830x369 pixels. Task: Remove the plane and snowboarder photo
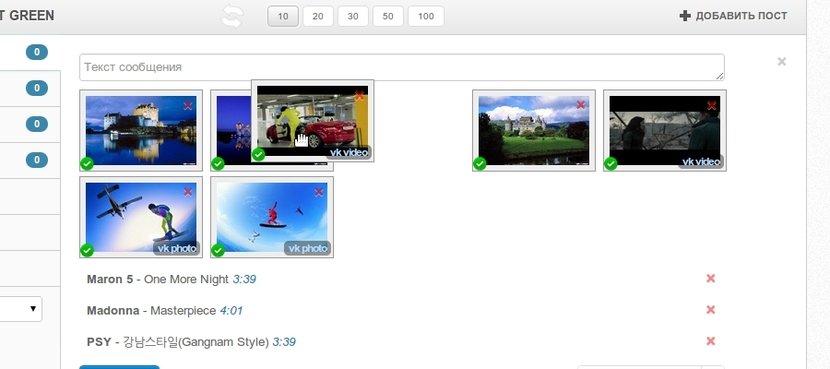(188, 192)
